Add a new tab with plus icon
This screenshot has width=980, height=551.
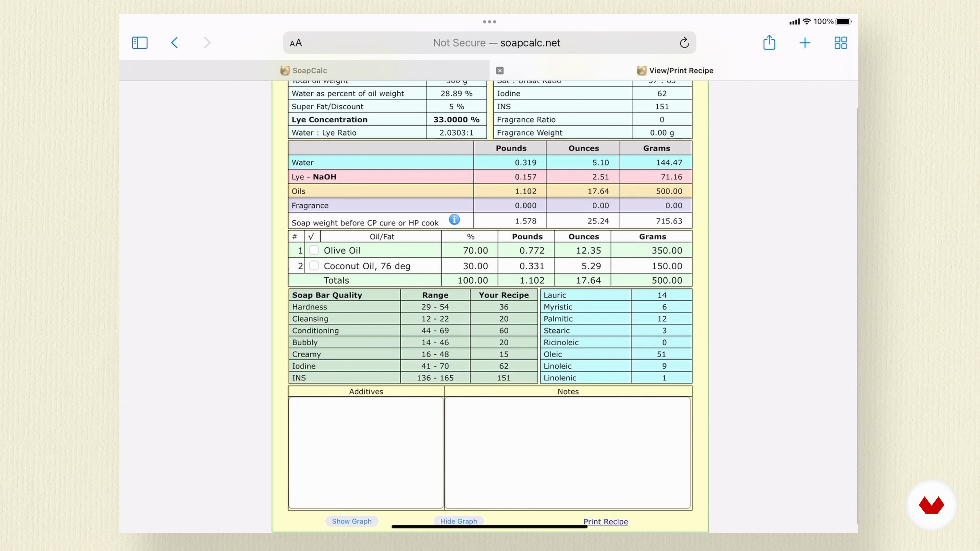pos(805,43)
